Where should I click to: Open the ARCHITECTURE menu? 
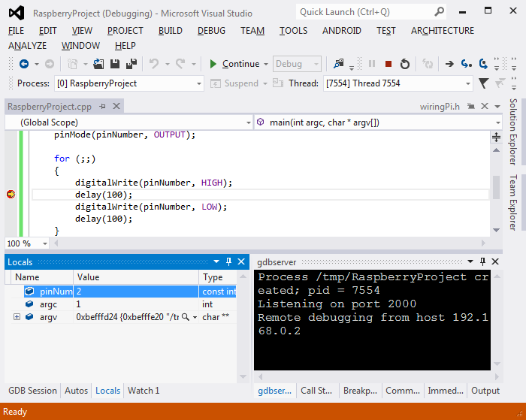tap(442, 31)
